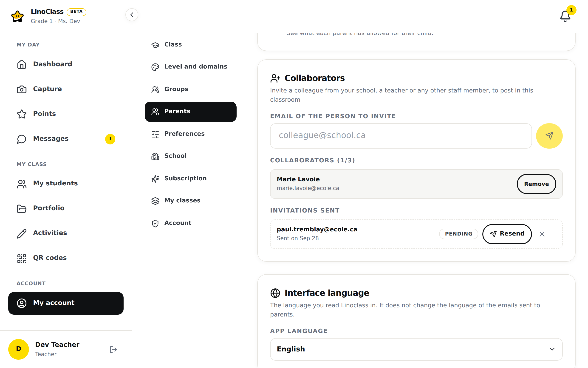Click the Collaborators heading icon

click(275, 78)
